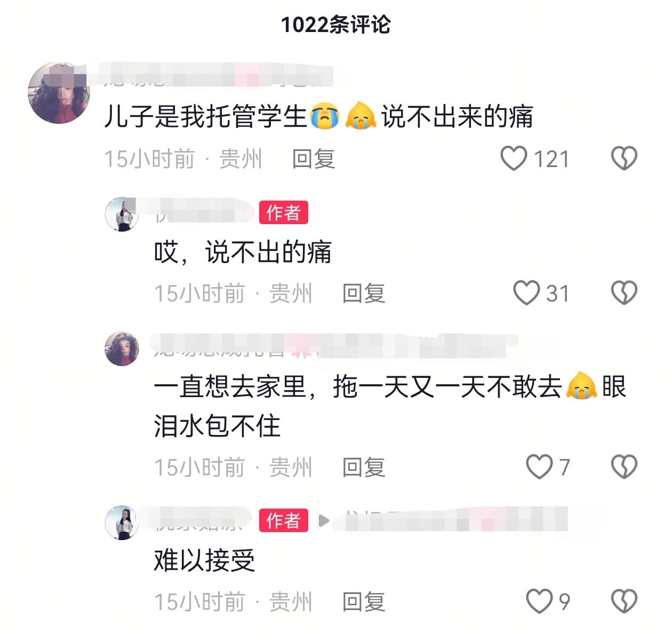Like the '一直想去家里' comment with 7 likes
This screenshot has height=633, width=672.
[539, 467]
